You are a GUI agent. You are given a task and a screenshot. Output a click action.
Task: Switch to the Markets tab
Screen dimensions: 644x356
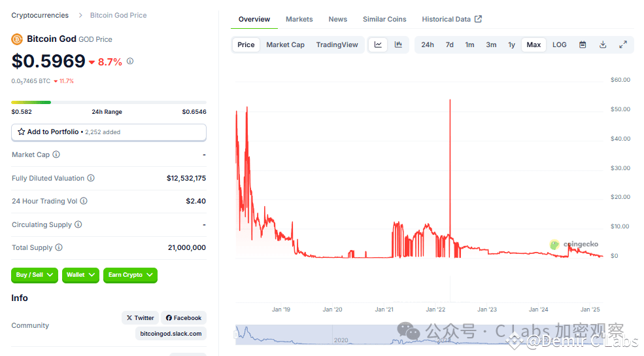(299, 20)
